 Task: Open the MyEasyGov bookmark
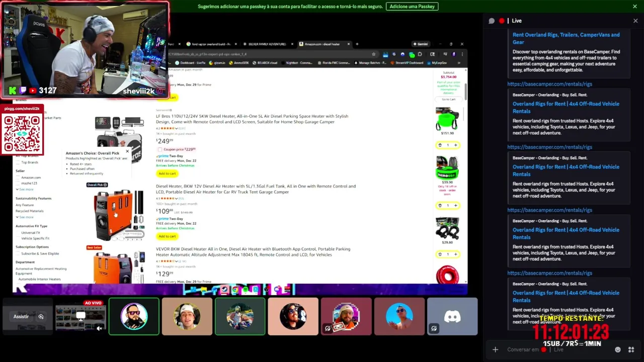pyautogui.click(x=437, y=63)
